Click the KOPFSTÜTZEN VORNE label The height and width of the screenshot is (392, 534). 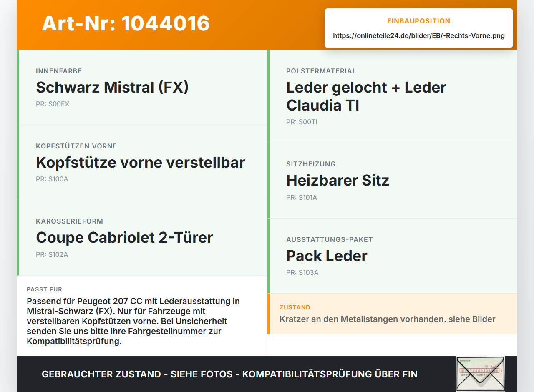[76, 146]
